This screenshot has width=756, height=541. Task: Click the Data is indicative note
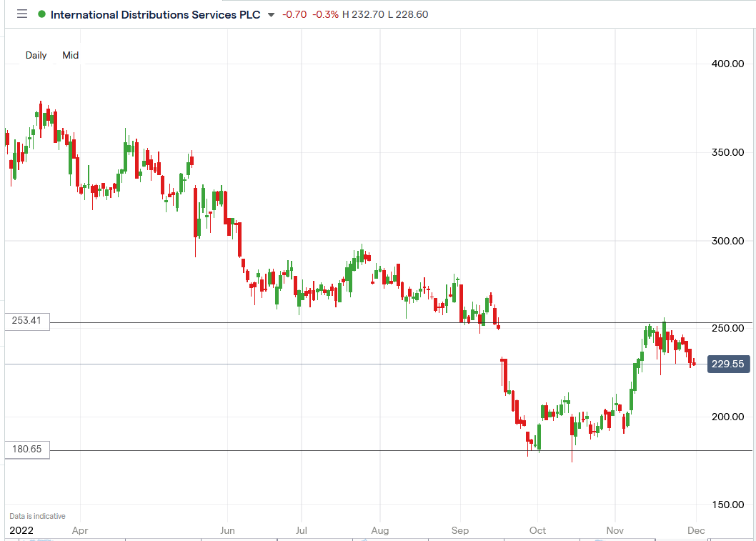pyautogui.click(x=38, y=517)
